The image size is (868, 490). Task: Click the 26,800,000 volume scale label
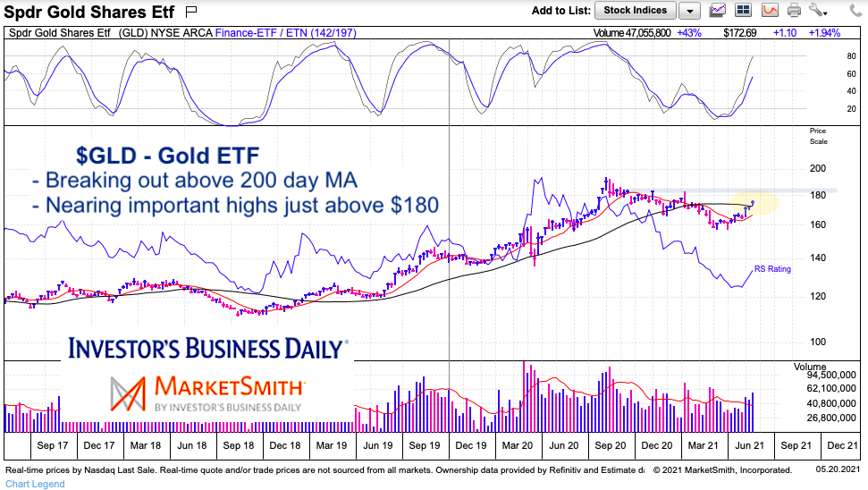coord(831,418)
